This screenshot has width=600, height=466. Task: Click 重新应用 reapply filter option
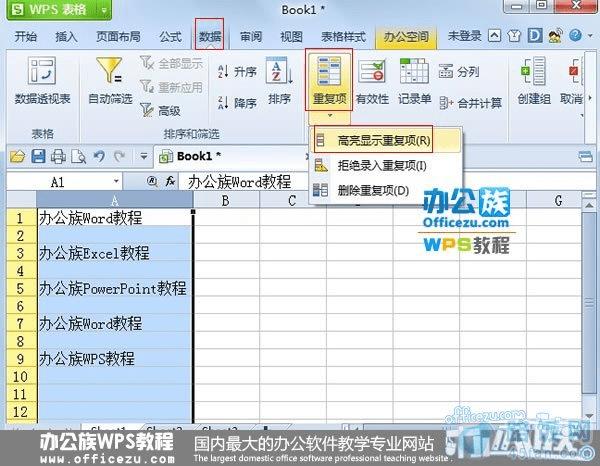pos(171,87)
